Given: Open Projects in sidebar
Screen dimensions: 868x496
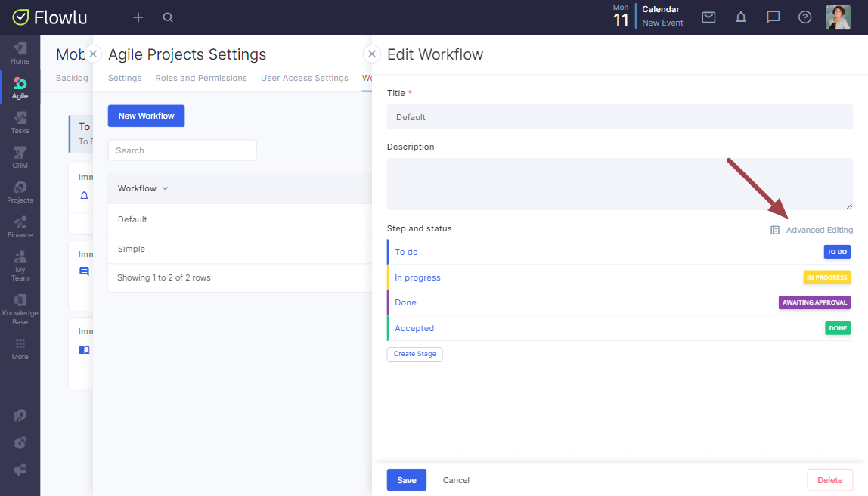Looking at the screenshot, I should (x=20, y=192).
